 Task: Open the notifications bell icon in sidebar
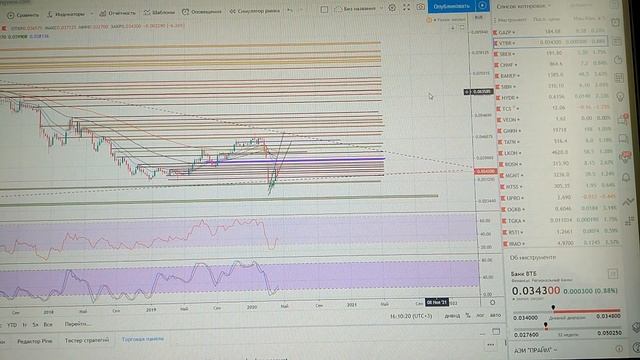[x=626, y=178]
